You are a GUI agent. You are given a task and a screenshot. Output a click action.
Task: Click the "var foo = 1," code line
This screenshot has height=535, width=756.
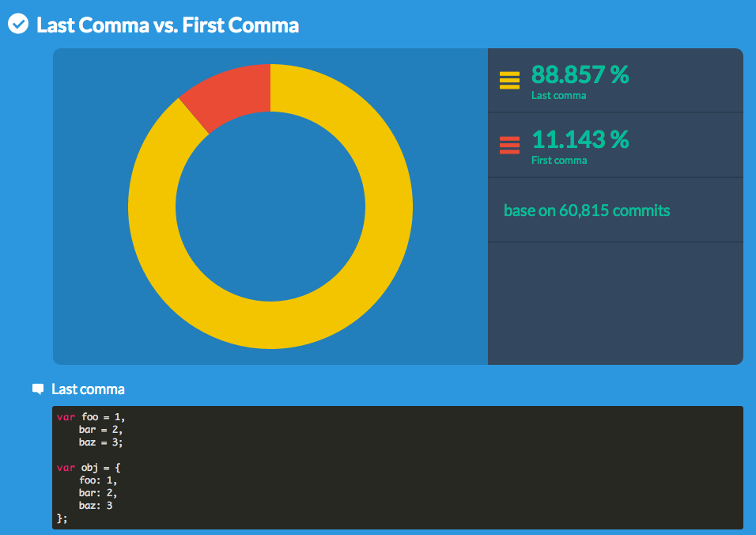click(x=91, y=416)
